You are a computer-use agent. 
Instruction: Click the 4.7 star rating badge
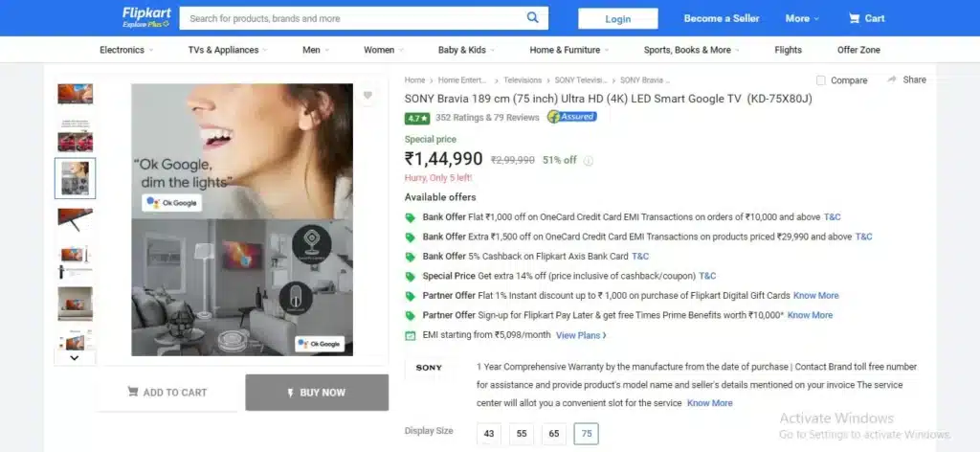click(417, 118)
